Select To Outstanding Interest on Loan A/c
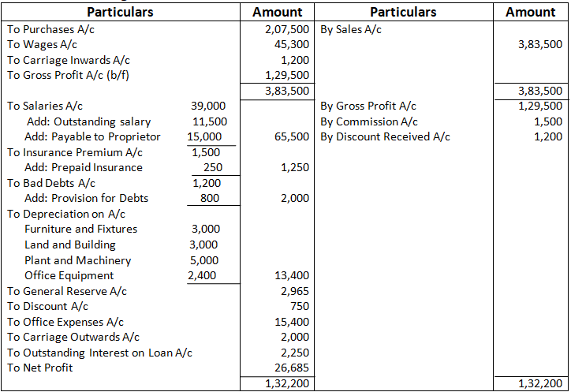Screen dimensions: 571x392 click(x=99, y=353)
